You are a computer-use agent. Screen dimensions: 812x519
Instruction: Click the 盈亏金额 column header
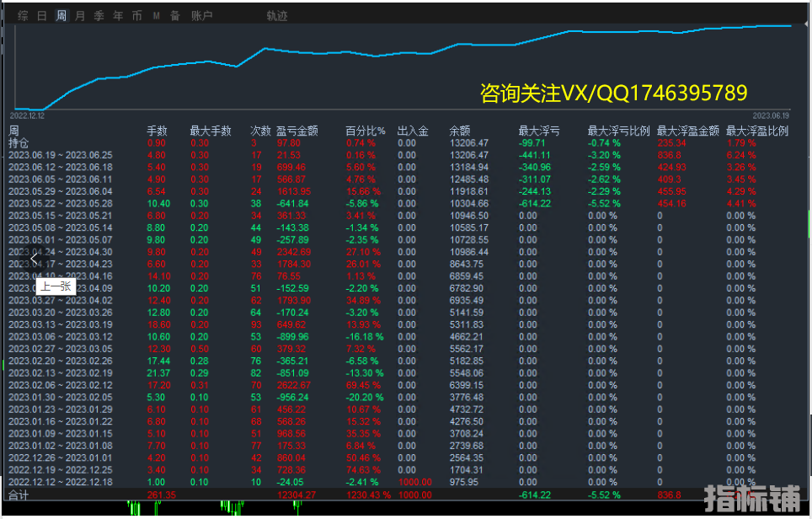pyautogui.click(x=296, y=131)
